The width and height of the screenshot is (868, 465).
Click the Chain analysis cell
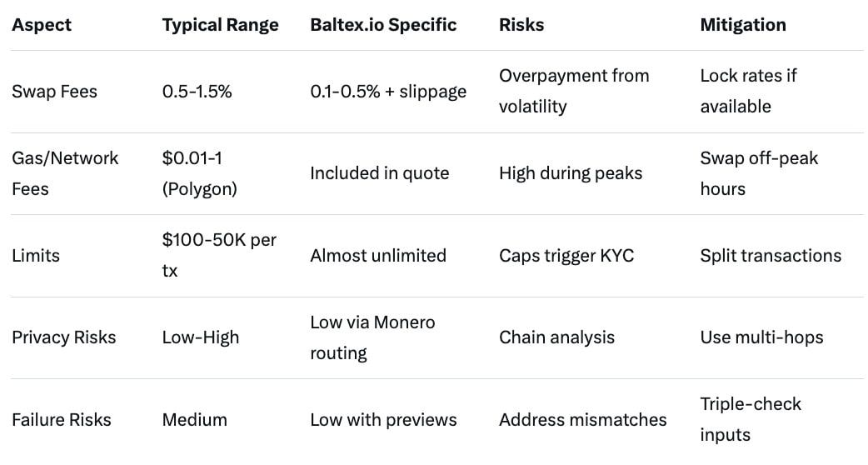coord(556,337)
